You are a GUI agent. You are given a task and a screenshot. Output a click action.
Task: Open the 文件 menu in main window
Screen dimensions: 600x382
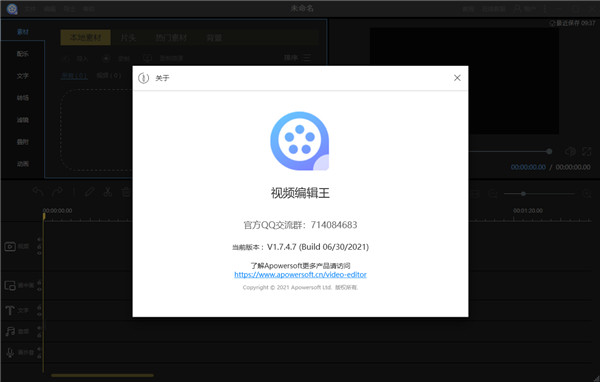(x=30, y=8)
